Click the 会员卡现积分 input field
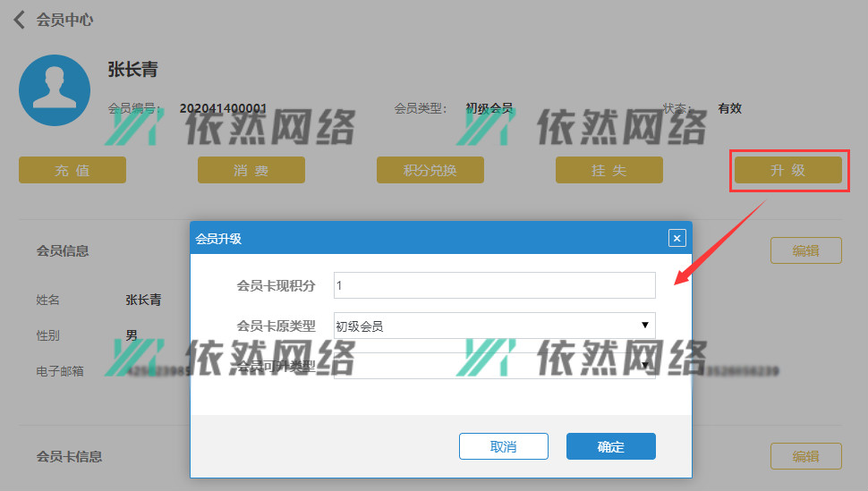 tap(494, 285)
